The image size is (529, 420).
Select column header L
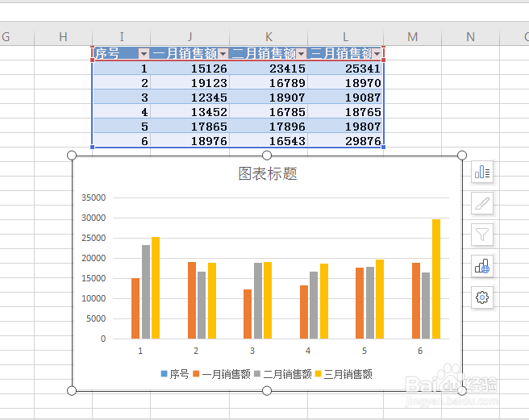[x=345, y=36]
